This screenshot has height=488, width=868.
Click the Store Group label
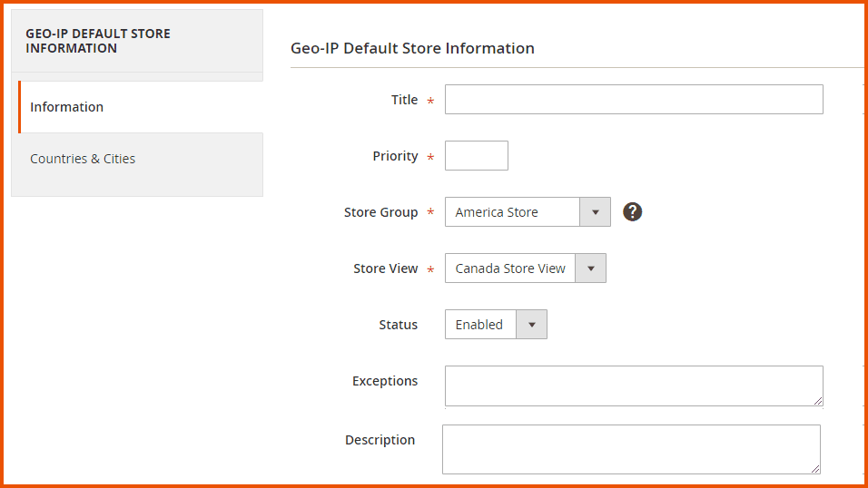click(380, 212)
